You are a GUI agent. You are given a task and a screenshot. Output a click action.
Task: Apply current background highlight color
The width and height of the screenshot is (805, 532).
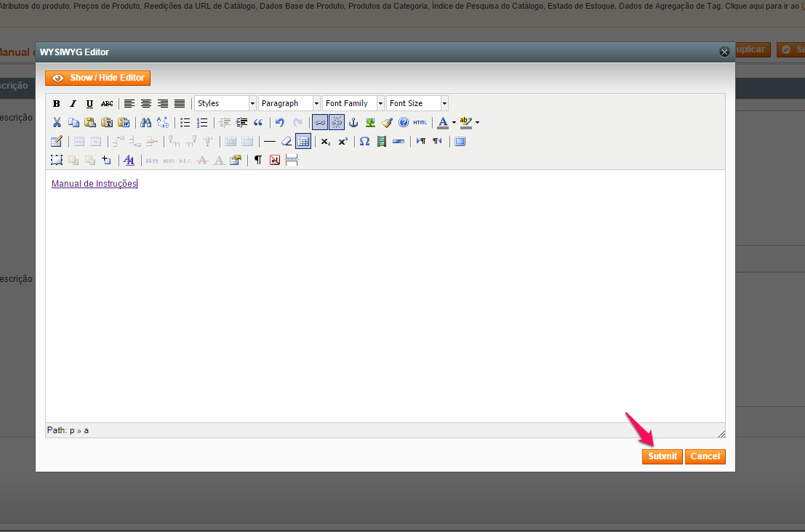coord(466,122)
